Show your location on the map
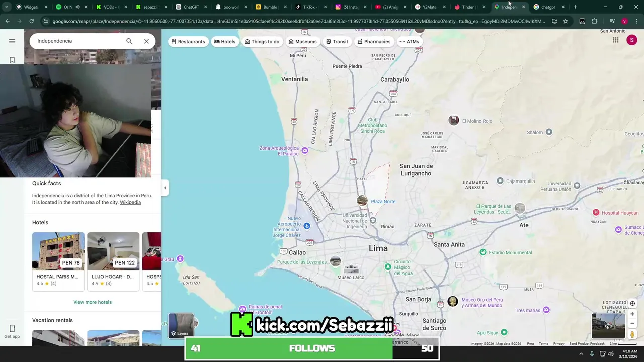 [x=632, y=303]
